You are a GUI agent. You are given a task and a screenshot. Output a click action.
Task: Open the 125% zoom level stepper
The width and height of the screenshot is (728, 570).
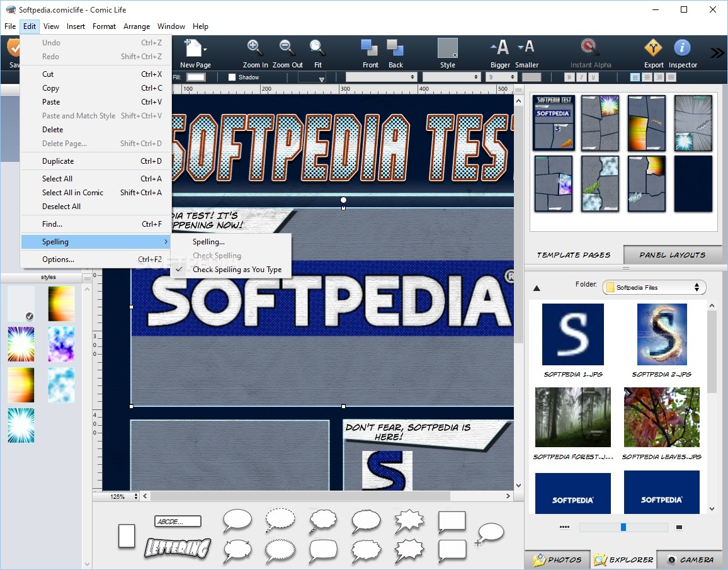[x=136, y=496]
